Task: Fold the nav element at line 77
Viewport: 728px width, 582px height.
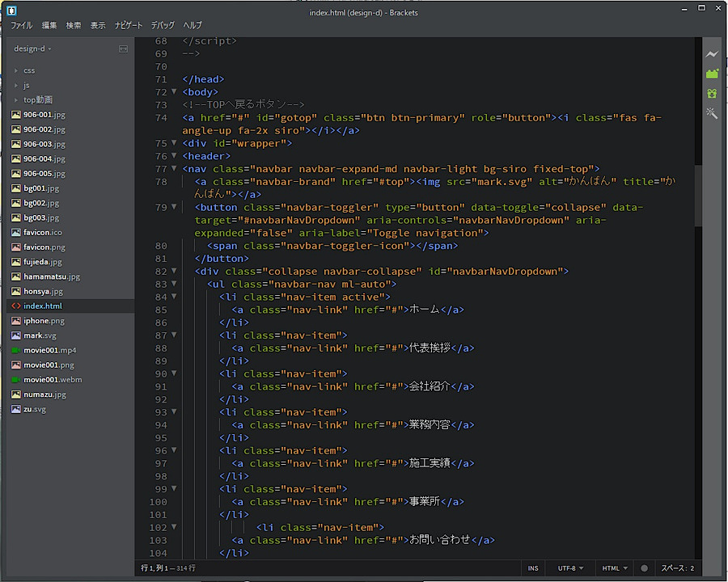Action: (x=174, y=169)
